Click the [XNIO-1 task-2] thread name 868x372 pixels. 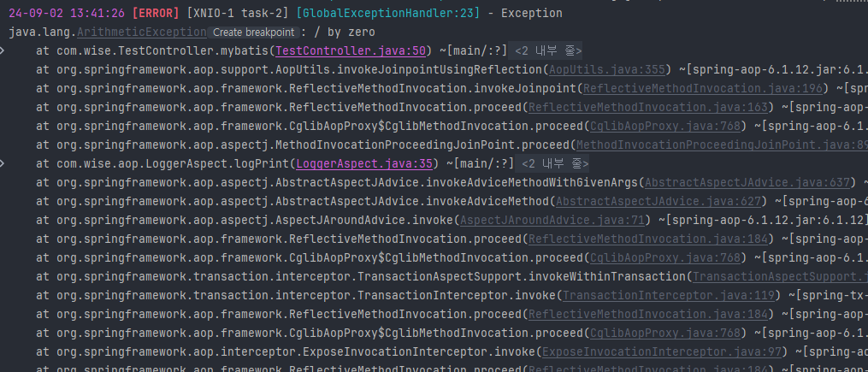click(x=238, y=14)
